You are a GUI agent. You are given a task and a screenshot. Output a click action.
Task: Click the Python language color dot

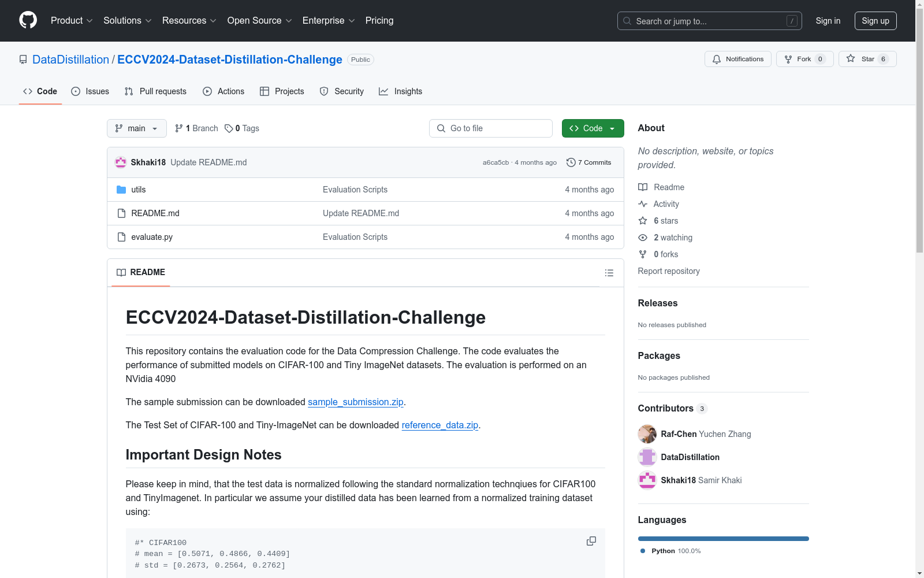(x=643, y=551)
